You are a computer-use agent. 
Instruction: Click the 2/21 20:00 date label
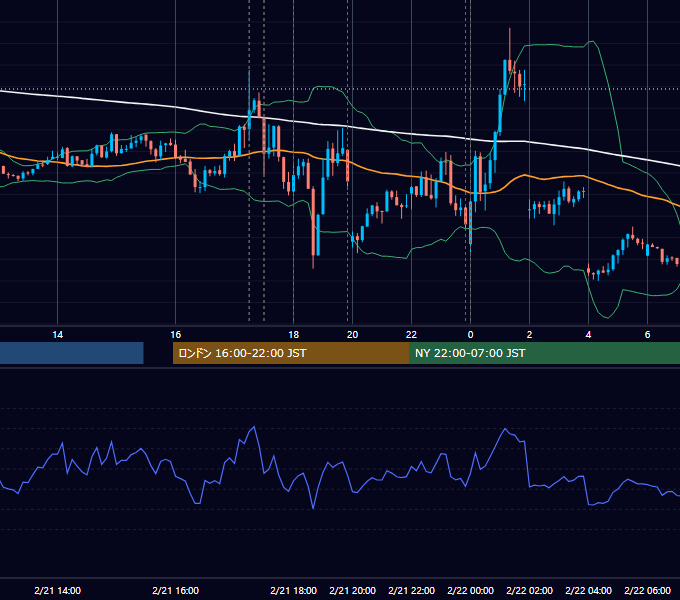[353, 590]
